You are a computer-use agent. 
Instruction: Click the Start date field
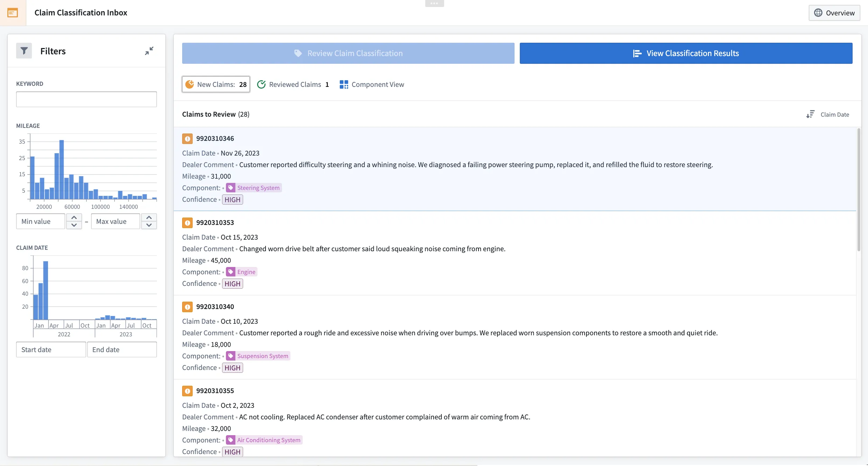[x=51, y=350]
